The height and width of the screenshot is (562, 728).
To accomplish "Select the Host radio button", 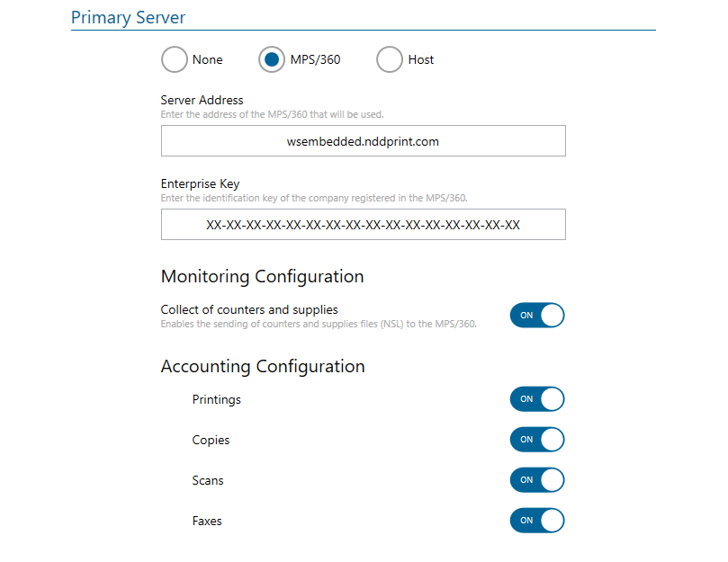I will (x=390, y=60).
